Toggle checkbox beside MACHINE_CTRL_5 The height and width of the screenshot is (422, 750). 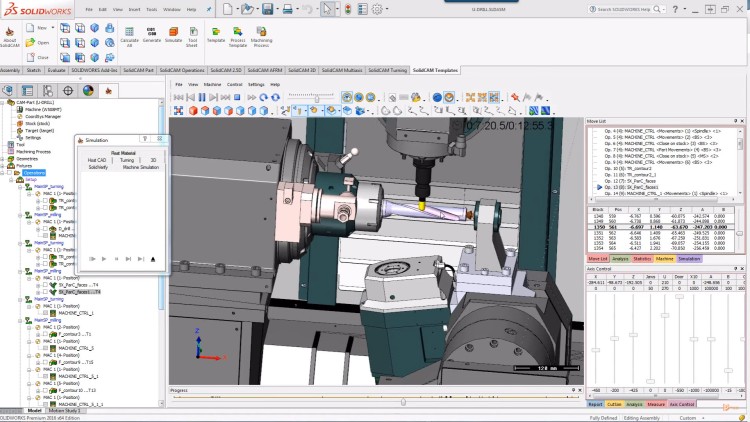(45, 348)
